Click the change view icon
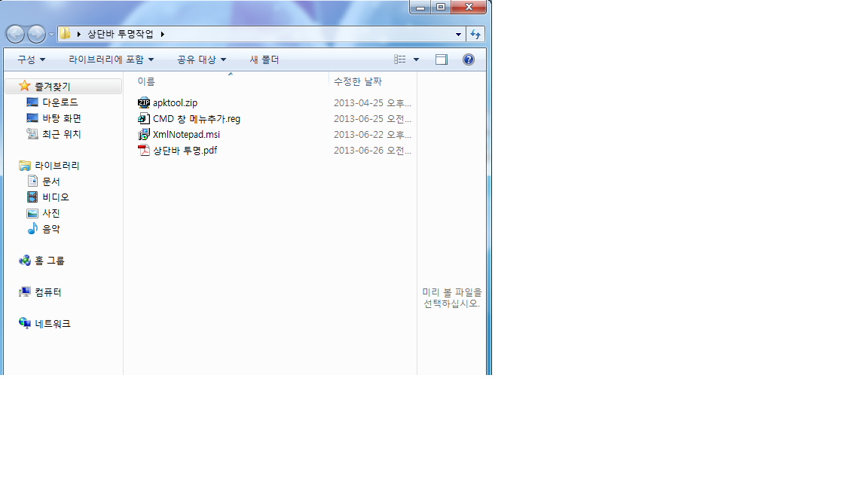The height and width of the screenshot is (488, 868). [401, 59]
